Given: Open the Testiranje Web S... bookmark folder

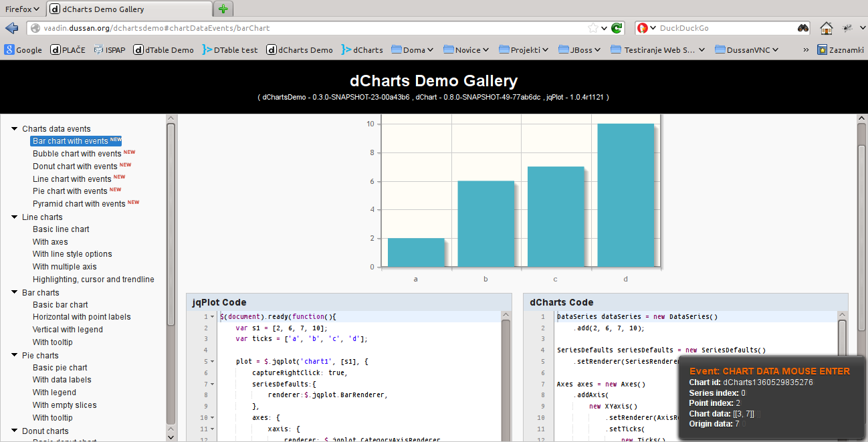Looking at the screenshot, I should pos(658,49).
